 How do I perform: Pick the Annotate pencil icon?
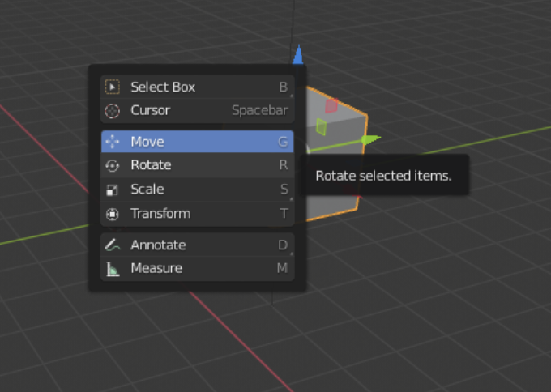coord(113,245)
